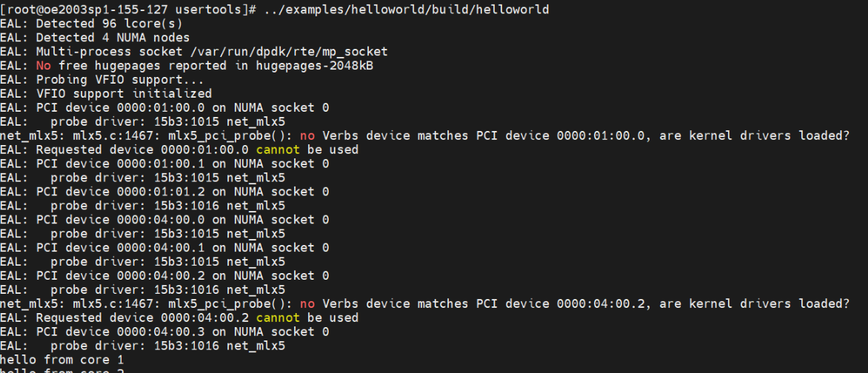Click the "hello from core 1" output line
Viewport: 868px width, 373px height.
point(61,360)
